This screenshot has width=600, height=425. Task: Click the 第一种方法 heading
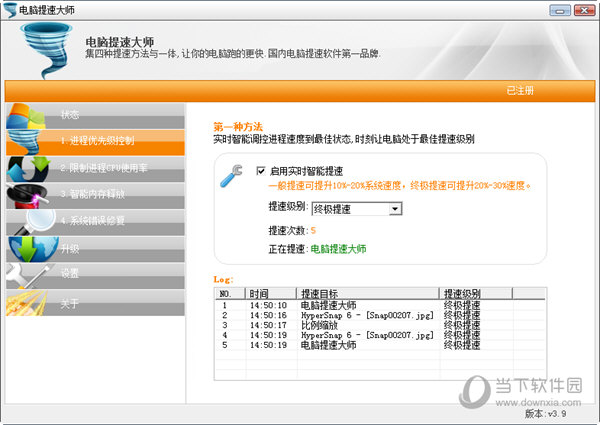pos(238,127)
